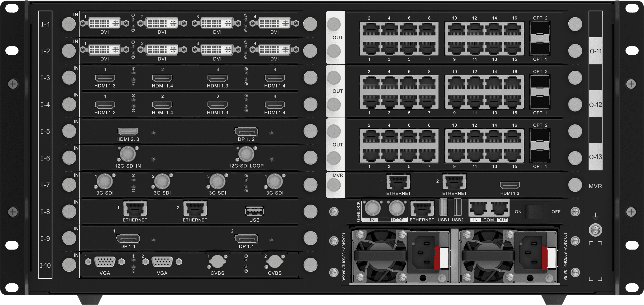Click the thumbscrew on the MVR OUT panel

point(334,185)
